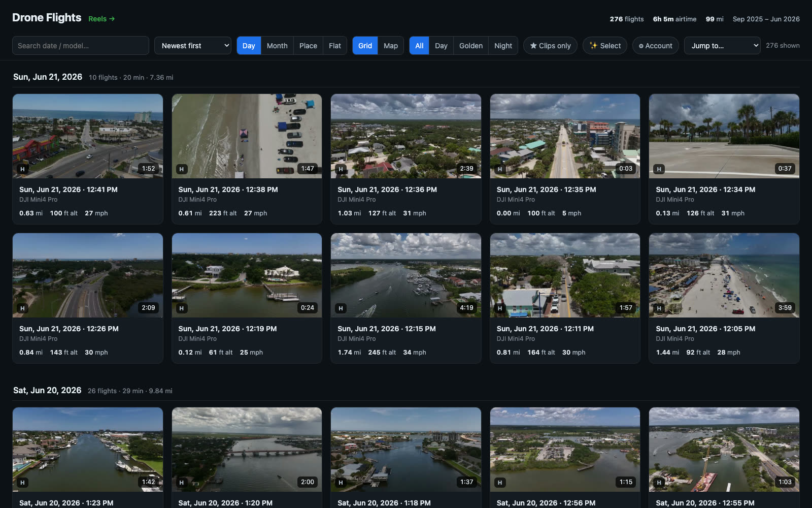Open the 12:35 PM road flight thumbnail
812x508 pixels.
point(565,136)
